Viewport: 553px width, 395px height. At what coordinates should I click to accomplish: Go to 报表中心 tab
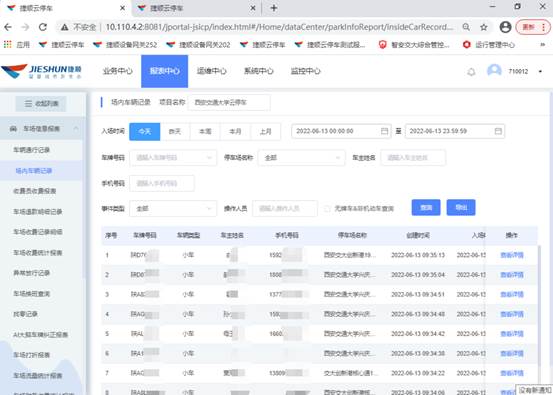coord(165,71)
